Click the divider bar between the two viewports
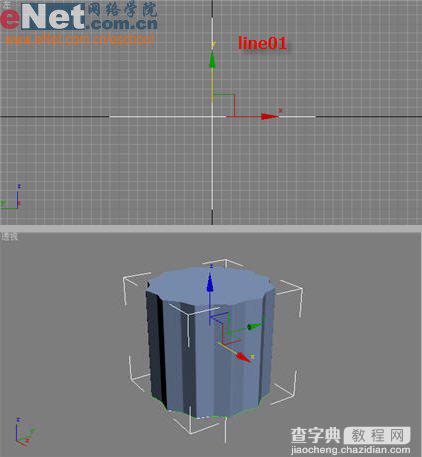422x457 pixels. pyautogui.click(x=211, y=228)
